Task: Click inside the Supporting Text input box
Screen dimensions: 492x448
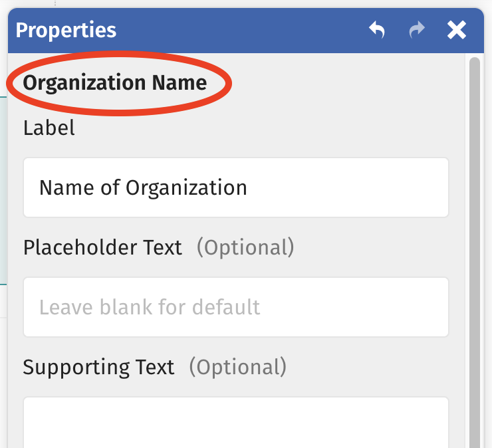Action: tap(235, 422)
